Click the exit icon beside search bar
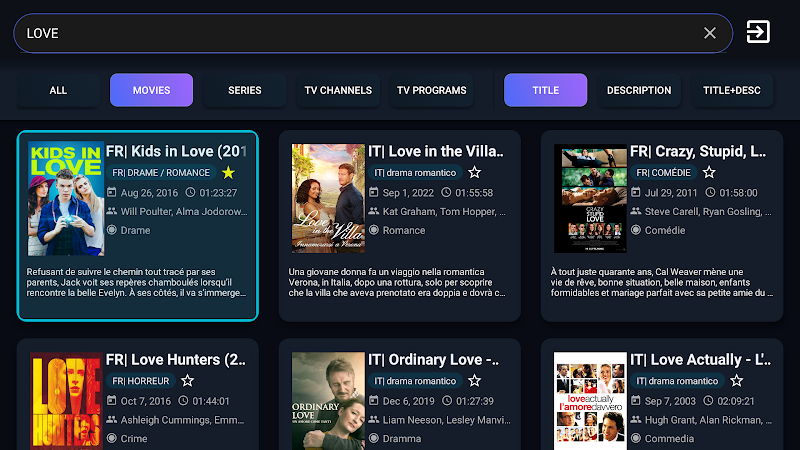The image size is (800, 450). pos(758,32)
